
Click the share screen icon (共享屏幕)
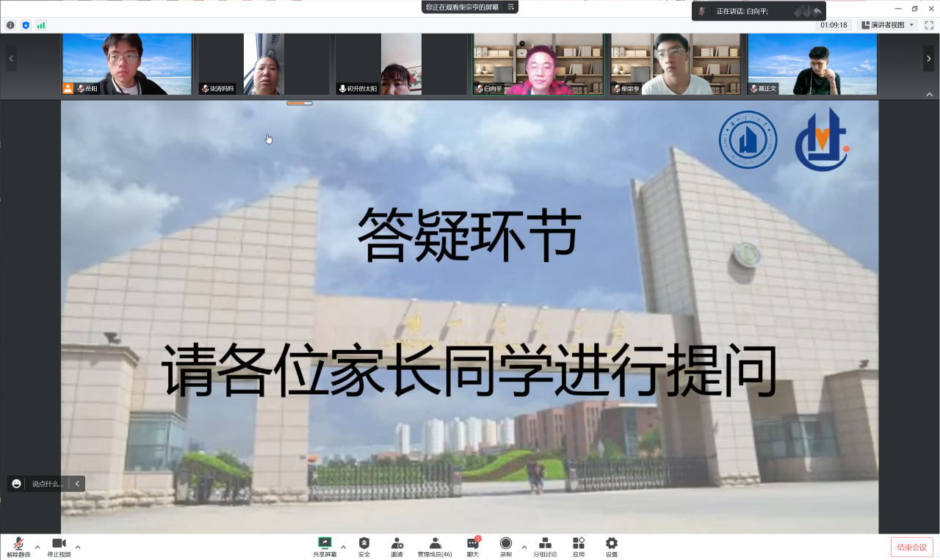pos(325,546)
